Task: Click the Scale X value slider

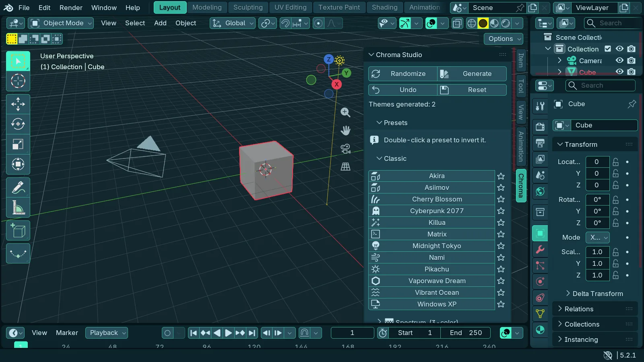Action: [x=597, y=252]
